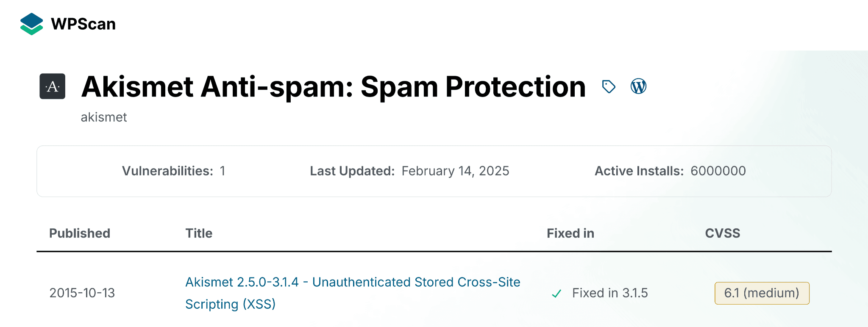Viewport: 868px width, 327px height.
Task: Click the WPScan layered logo icon
Action: click(x=31, y=24)
